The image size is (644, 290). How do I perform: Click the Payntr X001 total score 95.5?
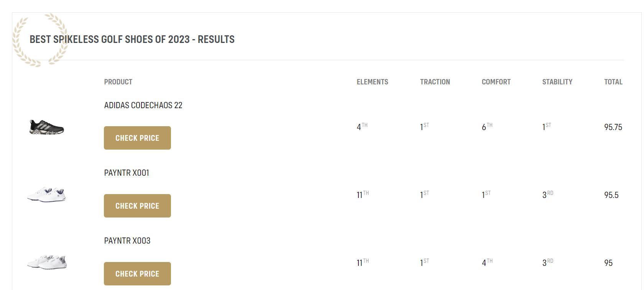tap(611, 195)
